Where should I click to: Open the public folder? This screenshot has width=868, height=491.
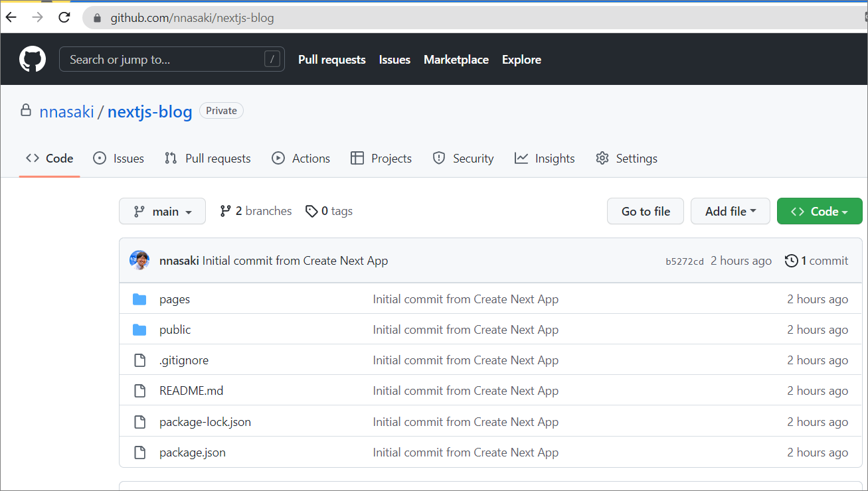coord(175,330)
